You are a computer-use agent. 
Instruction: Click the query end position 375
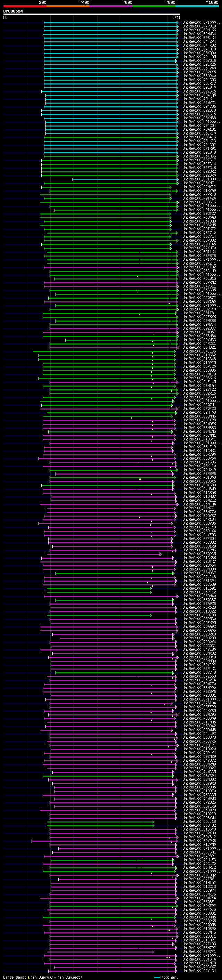point(175,17)
